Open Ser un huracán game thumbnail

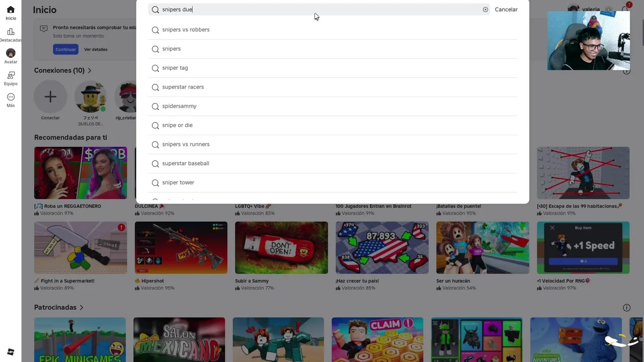click(x=482, y=248)
